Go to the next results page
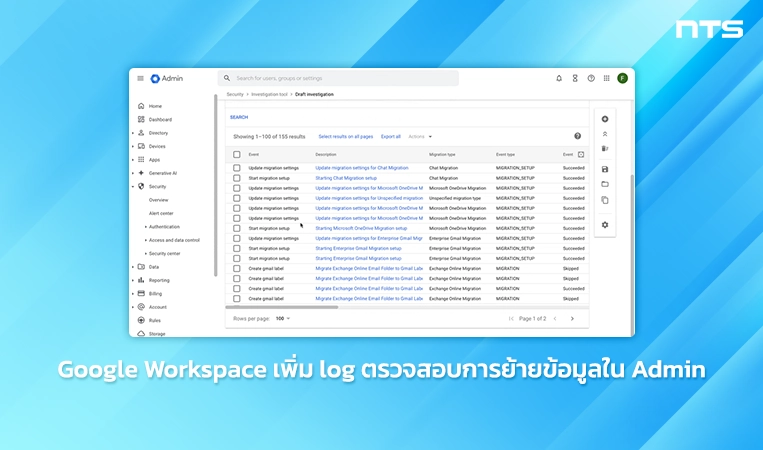 tap(572, 319)
